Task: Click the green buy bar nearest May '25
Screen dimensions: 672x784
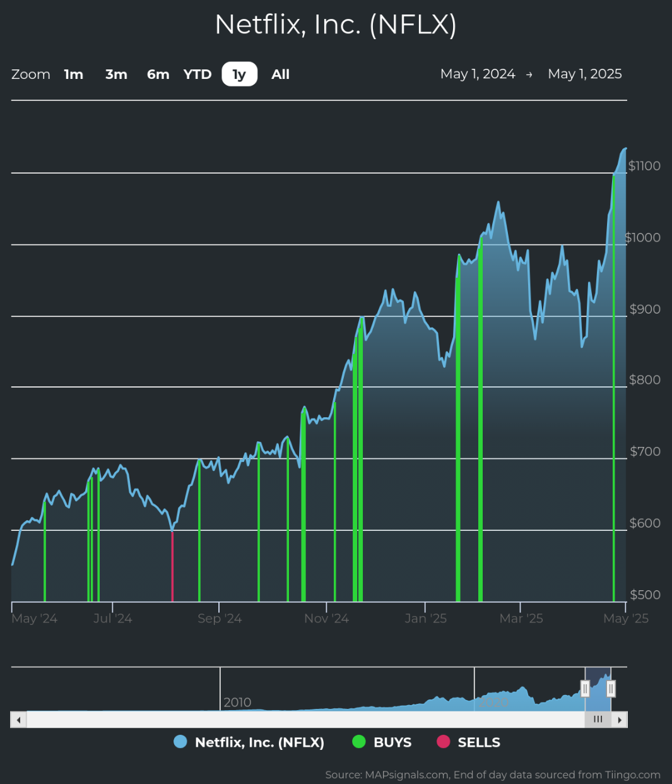Action: tap(613, 388)
